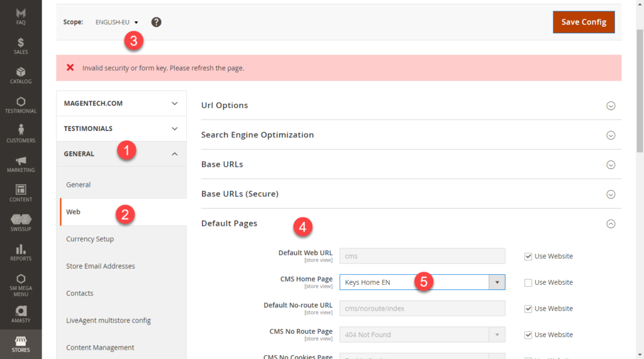
Task: Expand the MAGENTECH.COM config group
Action: tap(121, 103)
